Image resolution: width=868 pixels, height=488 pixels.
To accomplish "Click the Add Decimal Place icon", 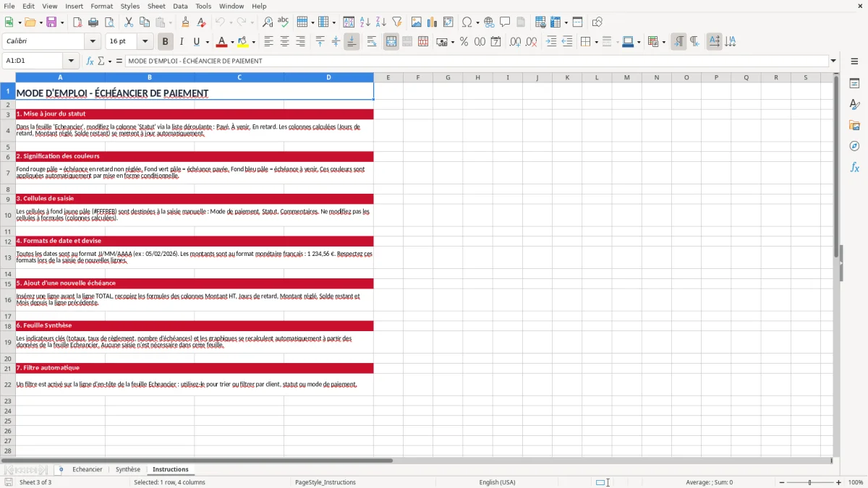I will pyautogui.click(x=515, y=42).
